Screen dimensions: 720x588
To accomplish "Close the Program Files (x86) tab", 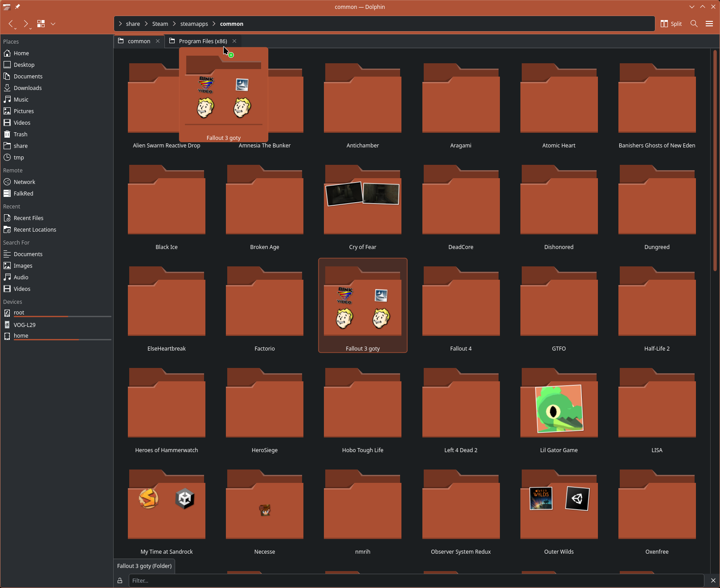I will 234,41.
